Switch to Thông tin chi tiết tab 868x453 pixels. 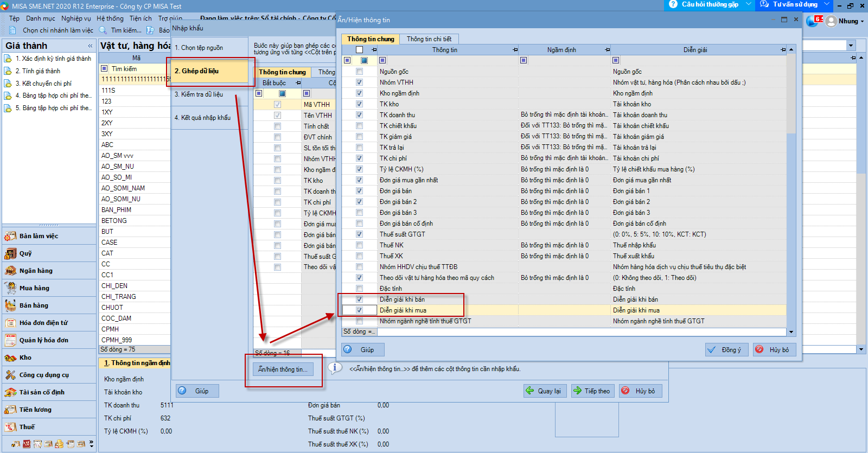(x=429, y=39)
